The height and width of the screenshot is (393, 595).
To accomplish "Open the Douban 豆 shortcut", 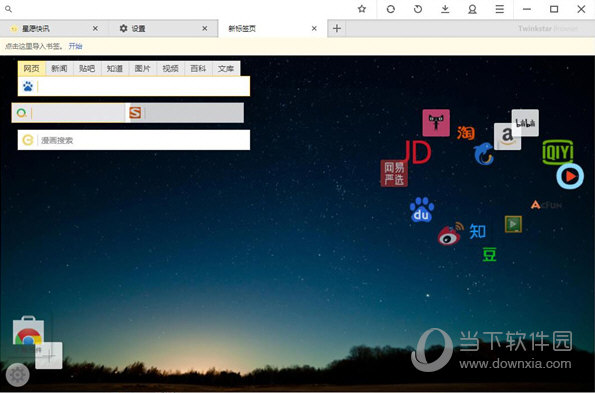I will pyautogui.click(x=490, y=254).
